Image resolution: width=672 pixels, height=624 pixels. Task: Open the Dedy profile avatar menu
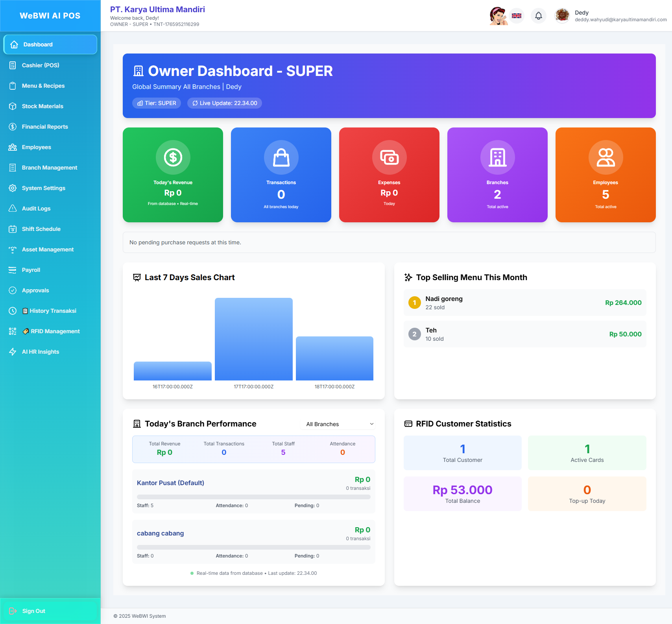(x=562, y=16)
